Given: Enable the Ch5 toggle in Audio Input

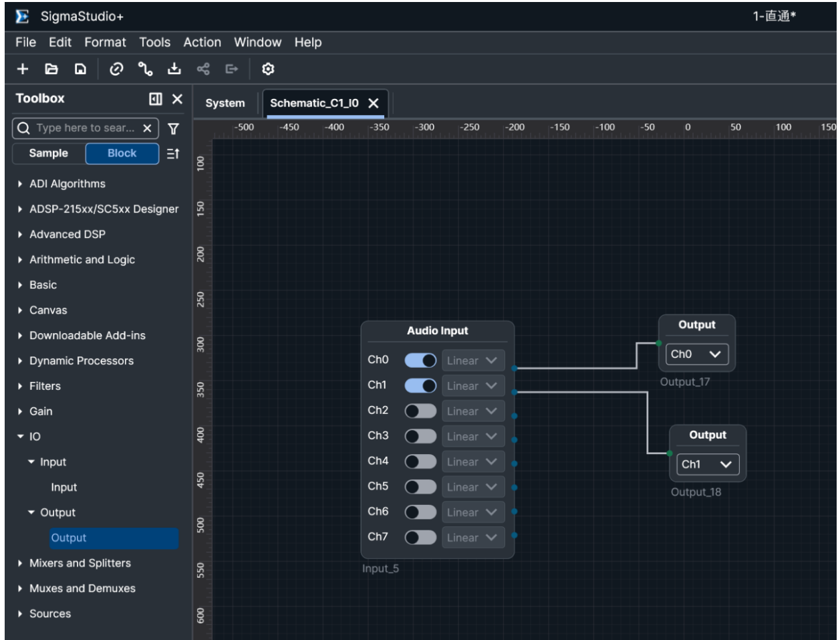Looking at the screenshot, I should (x=420, y=488).
